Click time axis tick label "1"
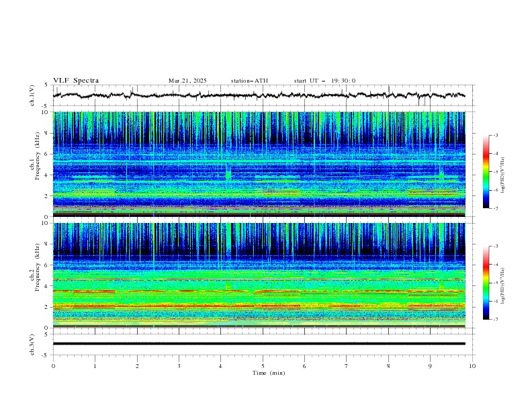The image size is (532, 411). pyautogui.click(x=95, y=366)
